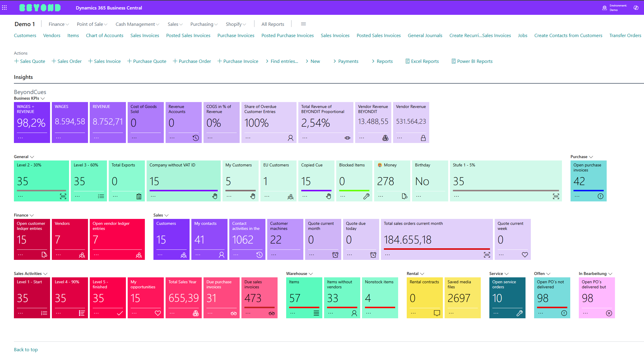Click the wrench icon on Blocked Items tile

pos(366,196)
